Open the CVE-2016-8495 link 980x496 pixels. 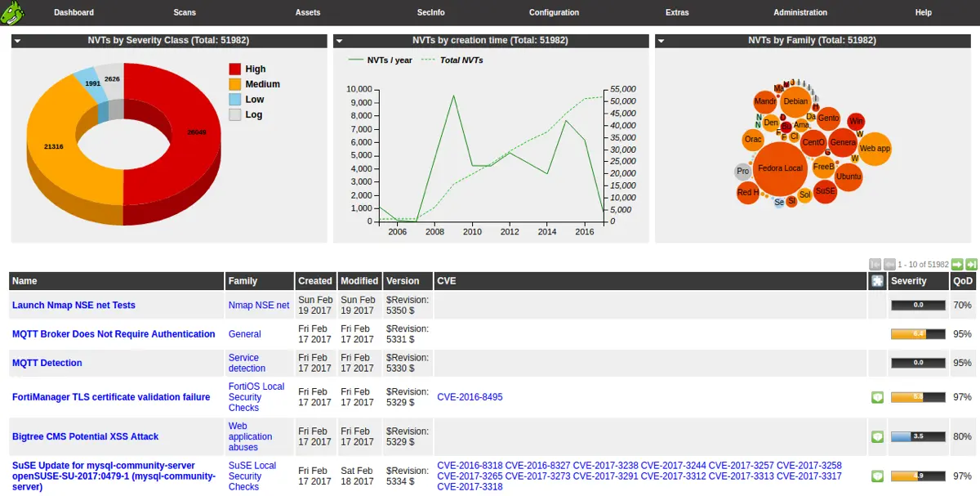coord(470,397)
